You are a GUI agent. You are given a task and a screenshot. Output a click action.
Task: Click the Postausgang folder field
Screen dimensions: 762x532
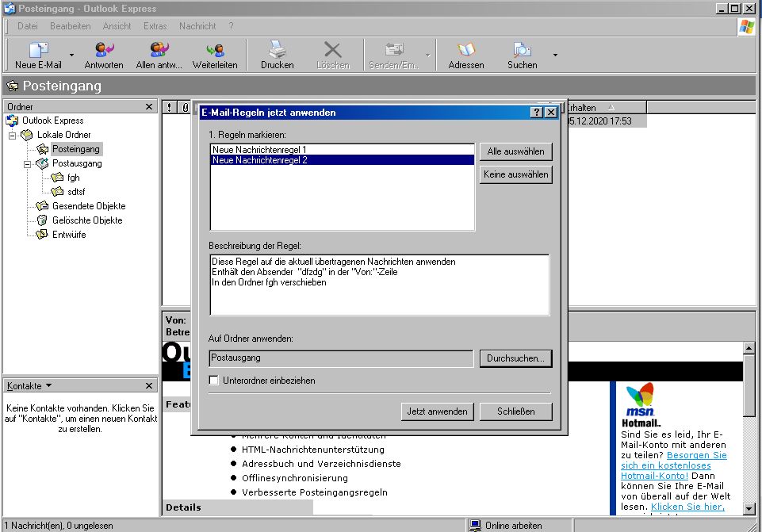point(341,358)
